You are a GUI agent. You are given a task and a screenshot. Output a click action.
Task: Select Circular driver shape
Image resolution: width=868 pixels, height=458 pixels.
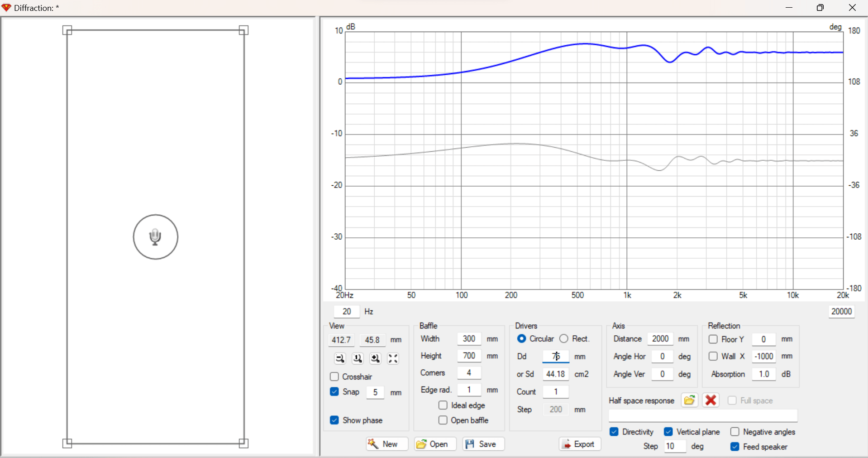(521, 339)
